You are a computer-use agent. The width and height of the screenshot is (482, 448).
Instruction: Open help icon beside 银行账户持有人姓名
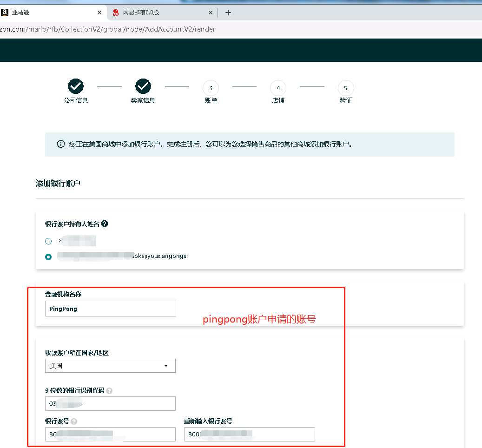click(105, 224)
